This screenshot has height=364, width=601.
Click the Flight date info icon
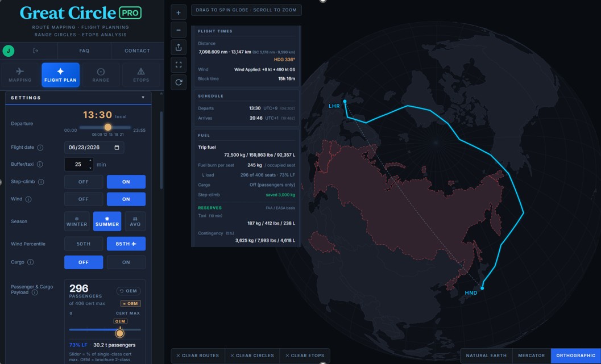coord(40,148)
